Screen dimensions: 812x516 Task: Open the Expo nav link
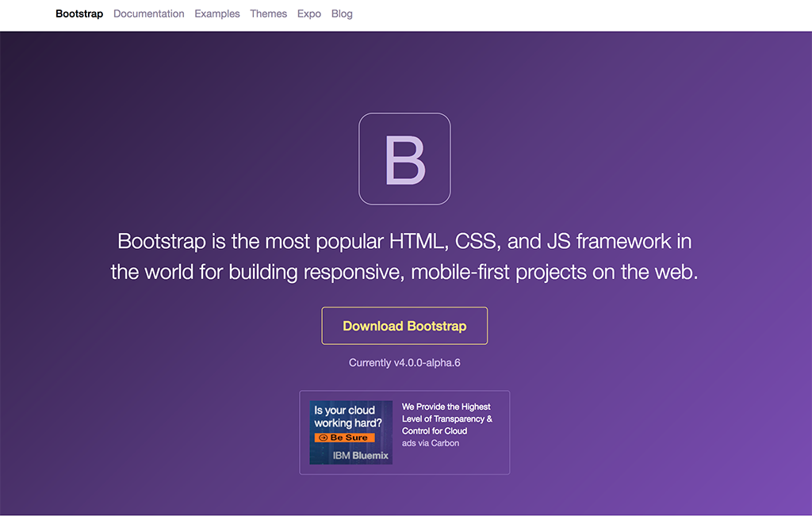click(x=309, y=14)
